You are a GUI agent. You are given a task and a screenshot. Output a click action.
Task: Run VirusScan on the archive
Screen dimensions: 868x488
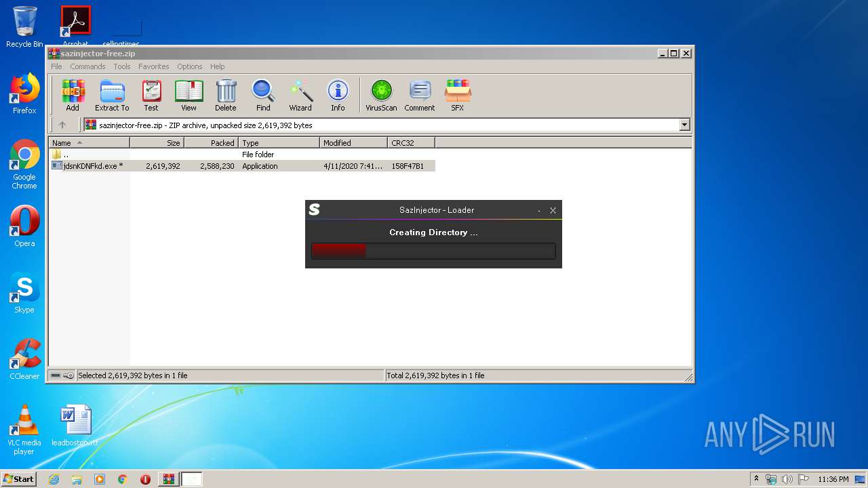pyautogui.click(x=381, y=95)
